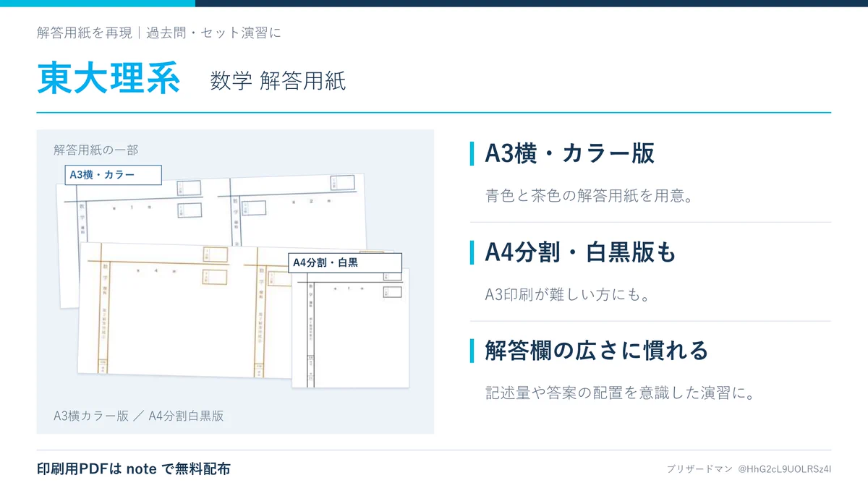Select the "A3横・カラー" label box
The width and height of the screenshot is (868, 488).
coord(114,174)
